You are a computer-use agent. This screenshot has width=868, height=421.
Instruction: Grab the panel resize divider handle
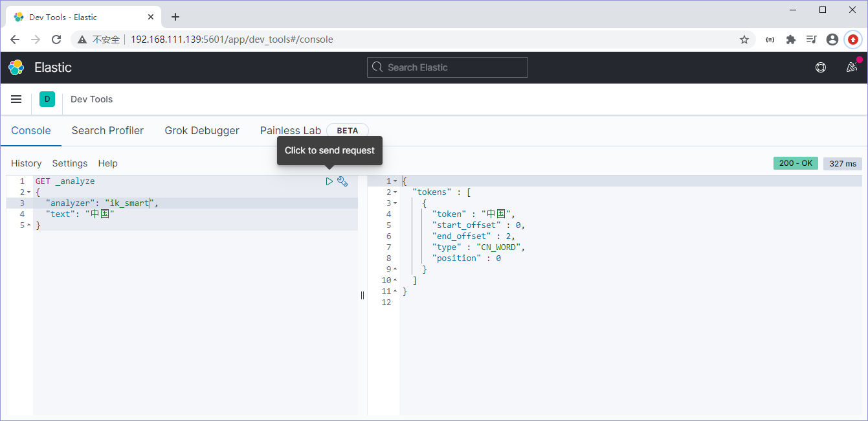click(362, 295)
